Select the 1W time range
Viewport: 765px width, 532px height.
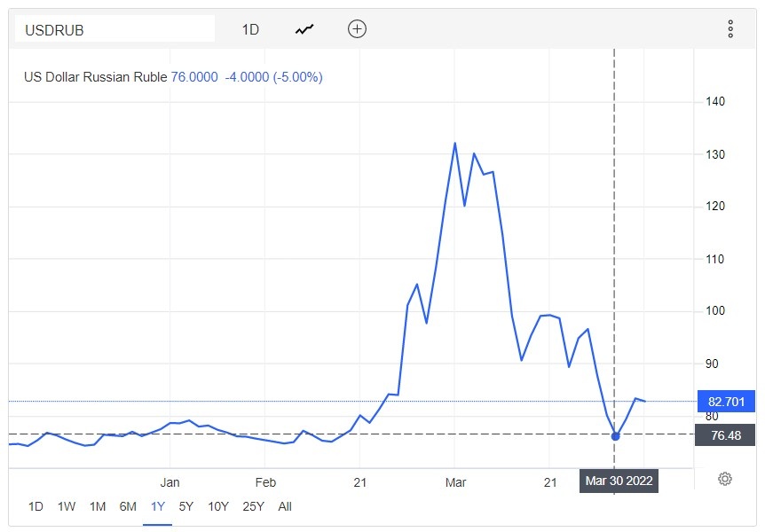point(67,506)
